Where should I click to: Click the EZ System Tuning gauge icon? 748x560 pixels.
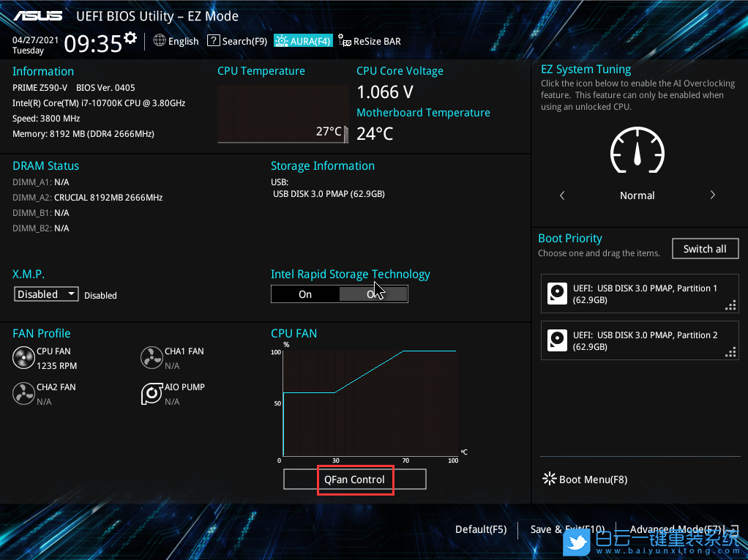pyautogui.click(x=637, y=150)
